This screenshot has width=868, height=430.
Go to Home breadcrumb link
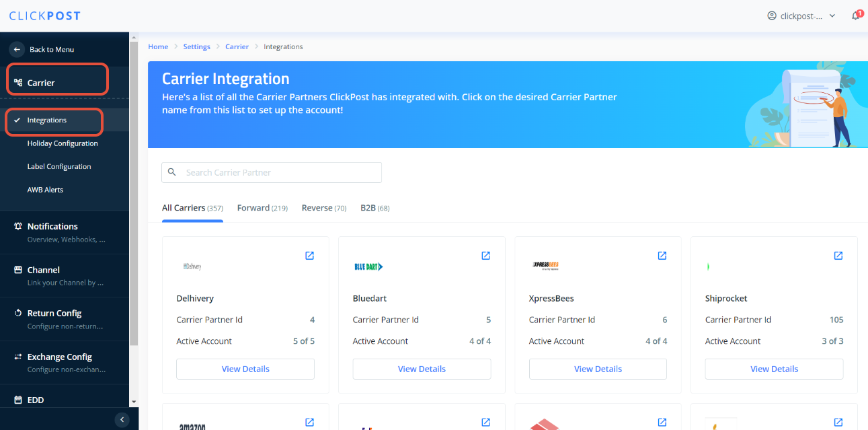tap(158, 46)
